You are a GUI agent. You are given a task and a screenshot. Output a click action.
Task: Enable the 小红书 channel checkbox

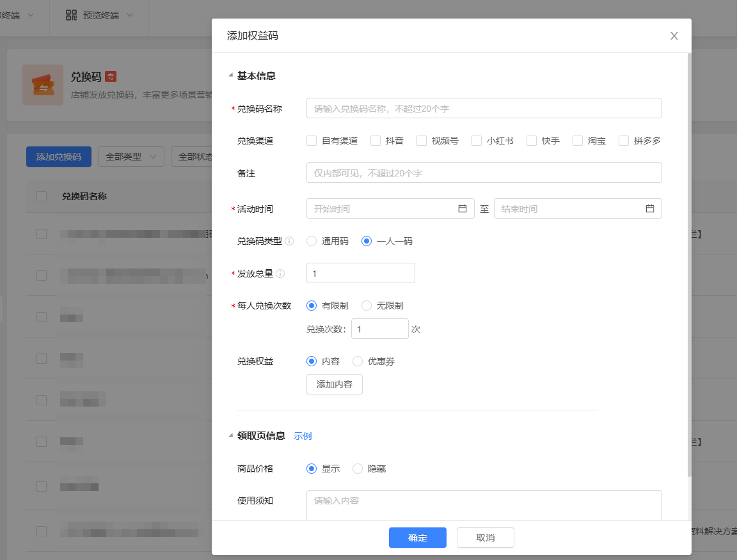(x=477, y=141)
